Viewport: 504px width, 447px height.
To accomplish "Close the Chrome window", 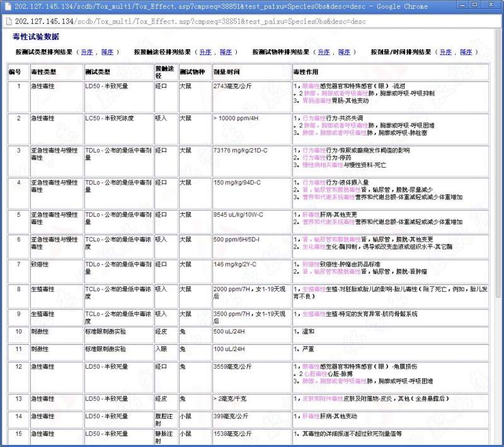I will pos(491,5).
